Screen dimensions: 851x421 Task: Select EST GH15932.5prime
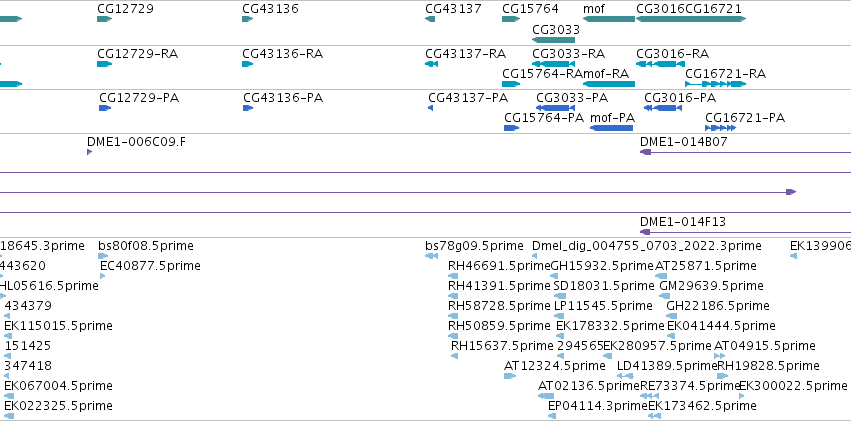click(602, 266)
